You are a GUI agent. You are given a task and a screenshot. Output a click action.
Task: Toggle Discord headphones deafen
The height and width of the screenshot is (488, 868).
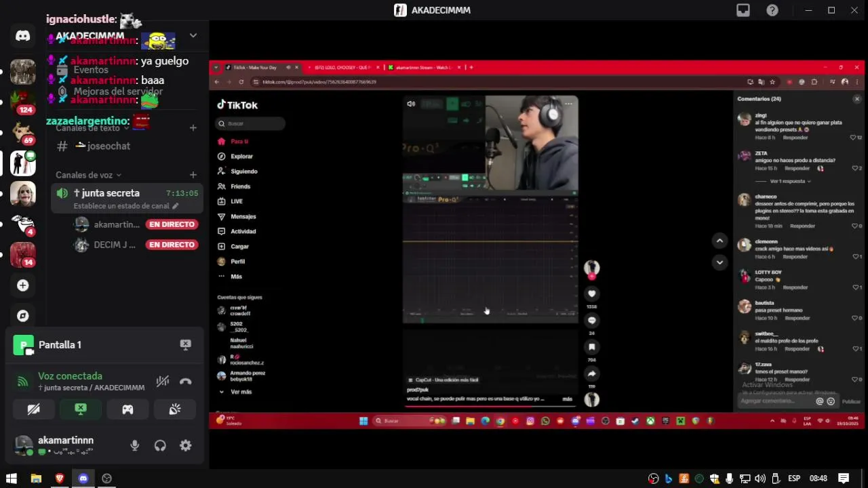click(160, 445)
